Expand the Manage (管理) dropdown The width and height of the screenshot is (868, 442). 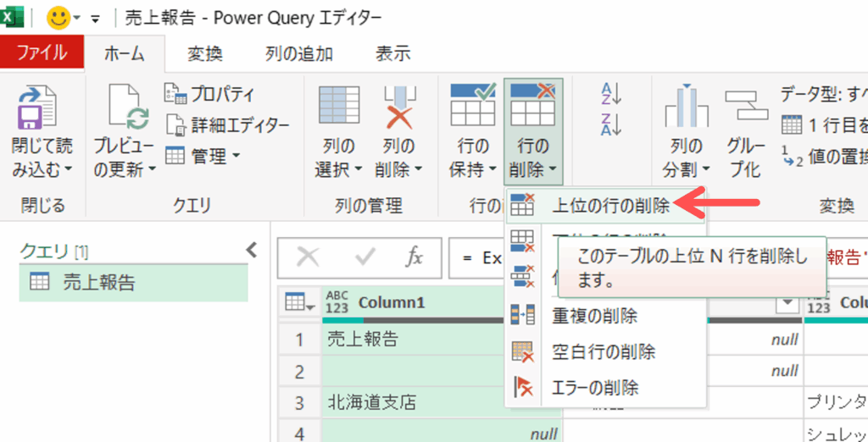203,156
